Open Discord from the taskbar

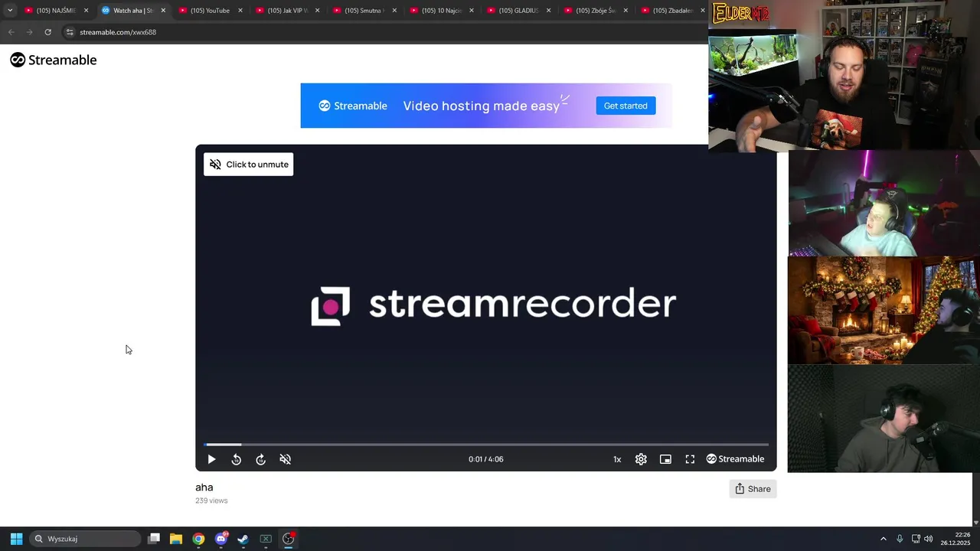click(x=221, y=539)
